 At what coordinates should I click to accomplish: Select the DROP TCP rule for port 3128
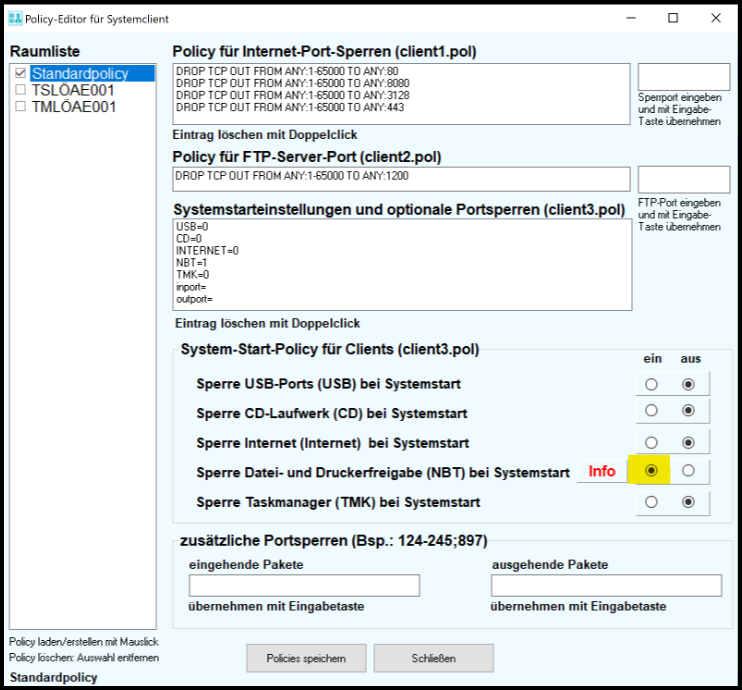click(288, 97)
